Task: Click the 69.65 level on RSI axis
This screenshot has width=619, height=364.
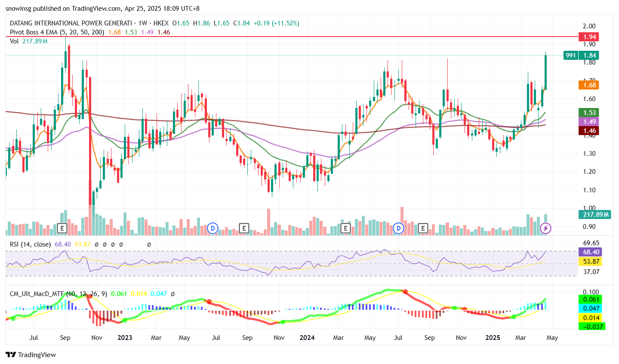Action: click(591, 243)
